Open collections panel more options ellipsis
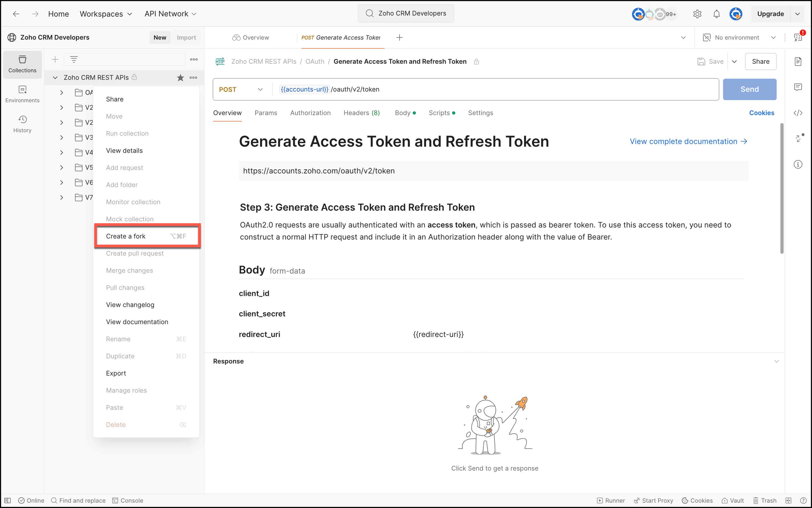 [194, 59]
